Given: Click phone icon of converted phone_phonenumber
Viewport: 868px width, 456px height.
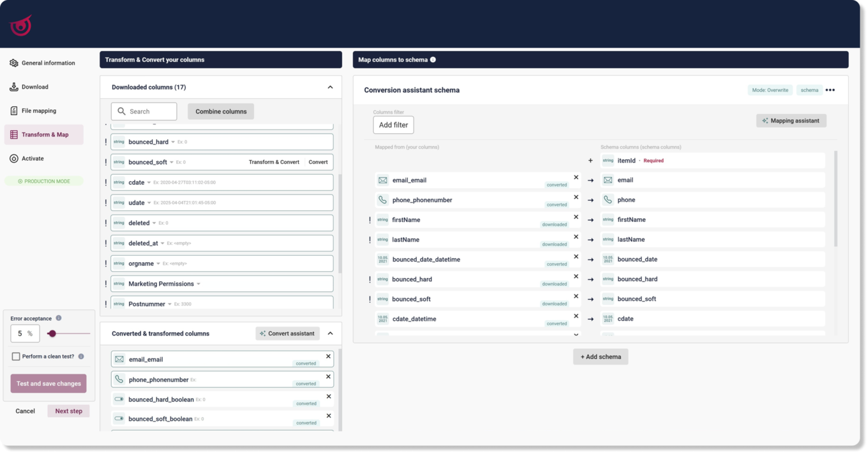Looking at the screenshot, I should 119,379.
